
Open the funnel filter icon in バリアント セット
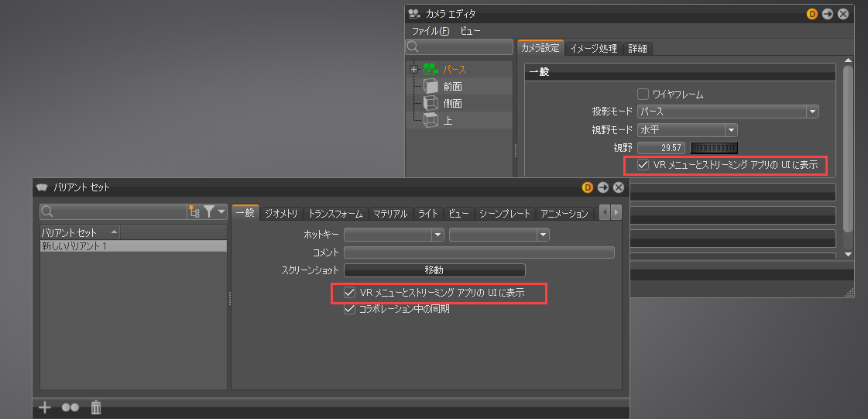[209, 212]
